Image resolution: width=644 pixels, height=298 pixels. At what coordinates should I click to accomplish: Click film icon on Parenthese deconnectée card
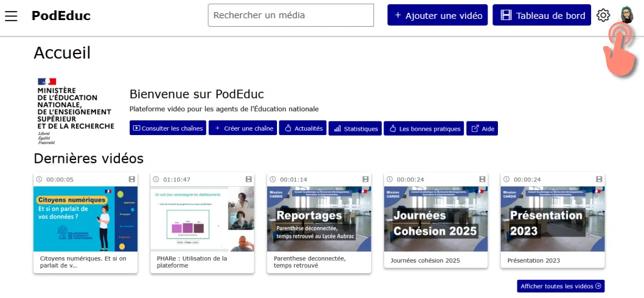[x=366, y=179]
